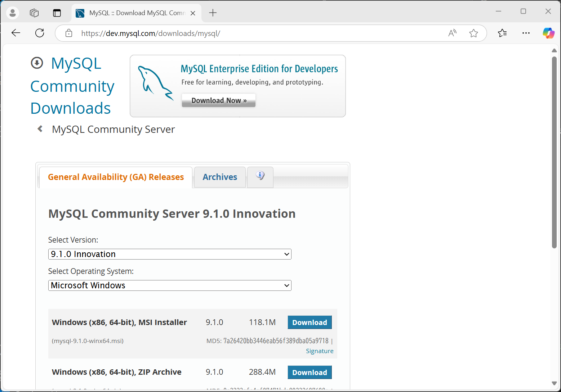Download the ZIP Archive

(x=310, y=373)
